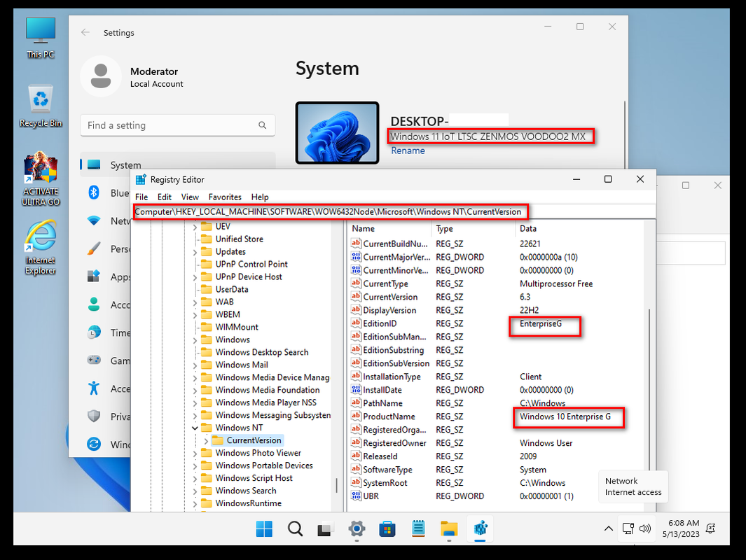Open the Edit menu in Registry Editor
Screen dimensions: 746x560
[164, 197]
